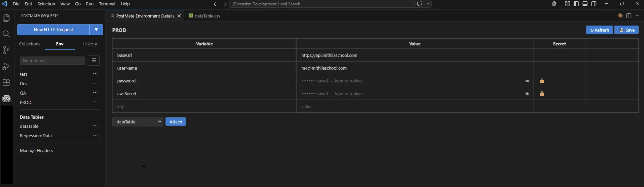Click the New HTTP Request button
This screenshot has width=644, height=187.
(53, 30)
